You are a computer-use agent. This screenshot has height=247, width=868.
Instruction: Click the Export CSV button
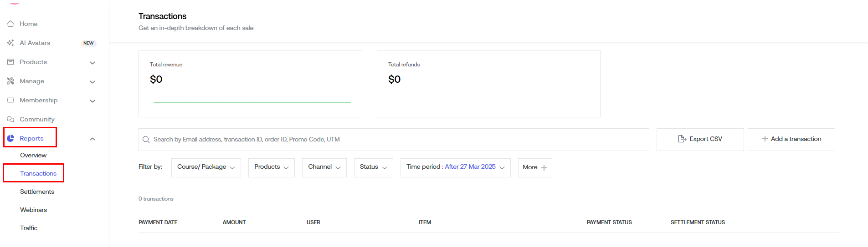tap(700, 139)
